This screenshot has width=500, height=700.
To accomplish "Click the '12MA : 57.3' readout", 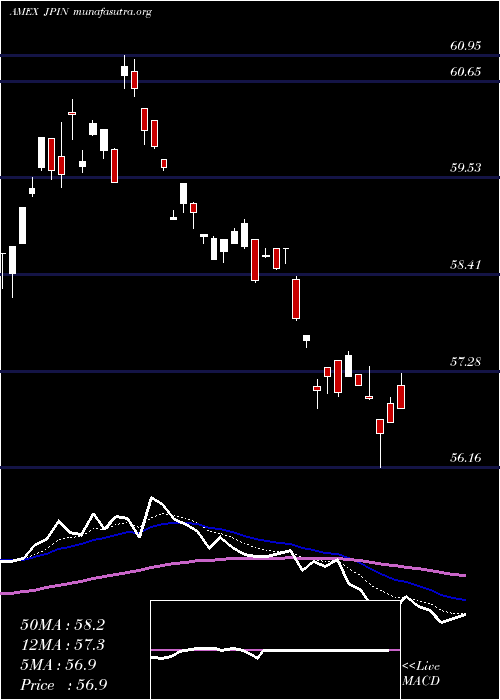I will 62,645.
